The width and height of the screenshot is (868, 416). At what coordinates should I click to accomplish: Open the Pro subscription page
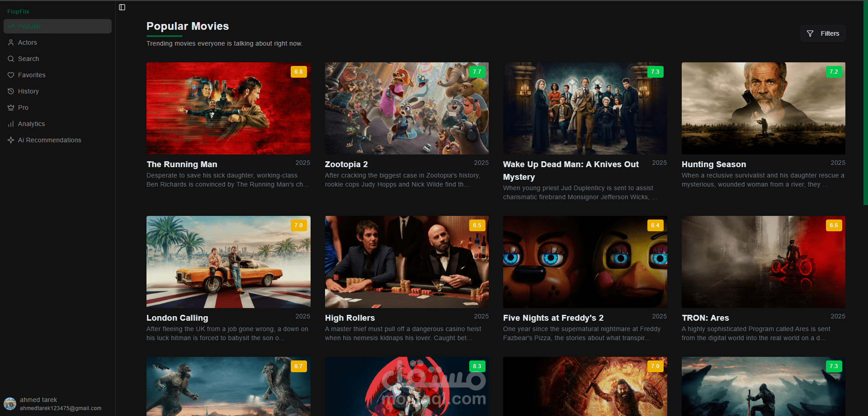[x=57, y=108]
